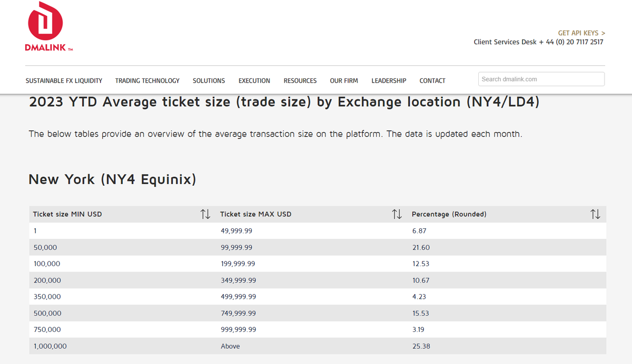
Task: Select the 500,000 MIN cell
Action: pos(122,313)
